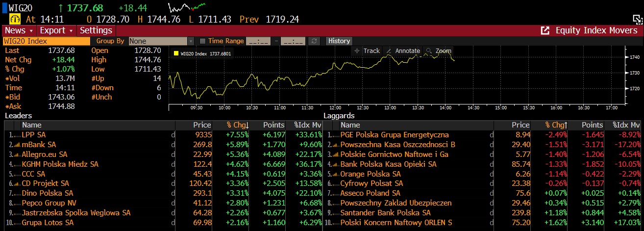Image resolution: width=644 pixels, height=231 pixels.
Task: Click the Prev close value 1719.24
Action: pos(282,20)
